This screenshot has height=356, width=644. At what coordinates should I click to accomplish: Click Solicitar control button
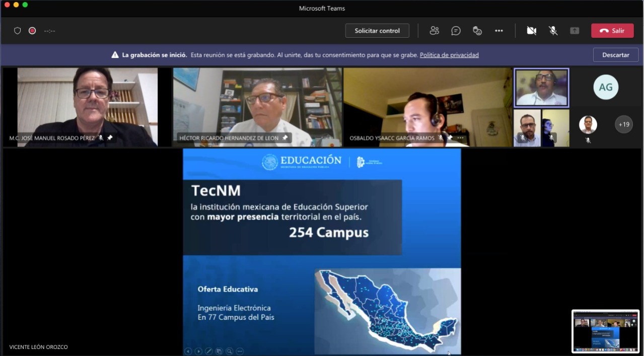tap(377, 31)
